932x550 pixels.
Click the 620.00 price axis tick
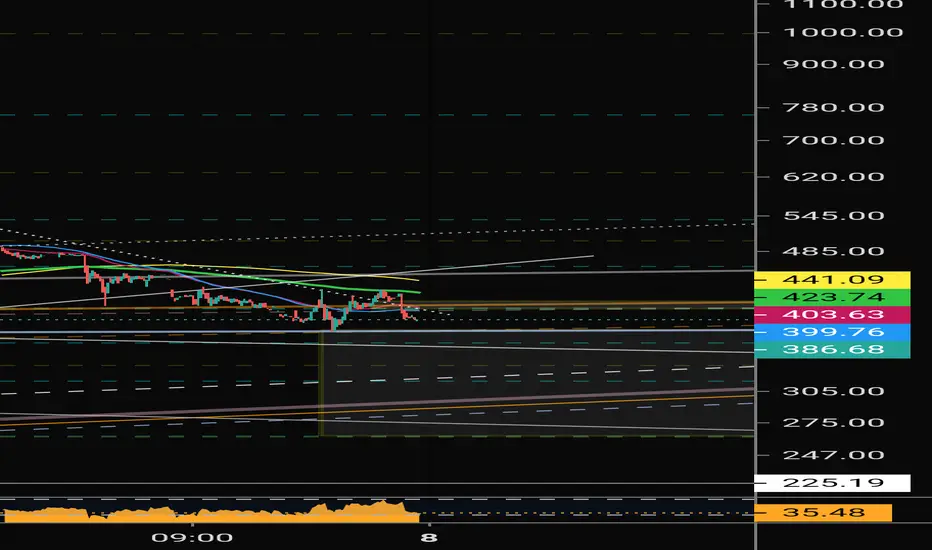(x=833, y=177)
